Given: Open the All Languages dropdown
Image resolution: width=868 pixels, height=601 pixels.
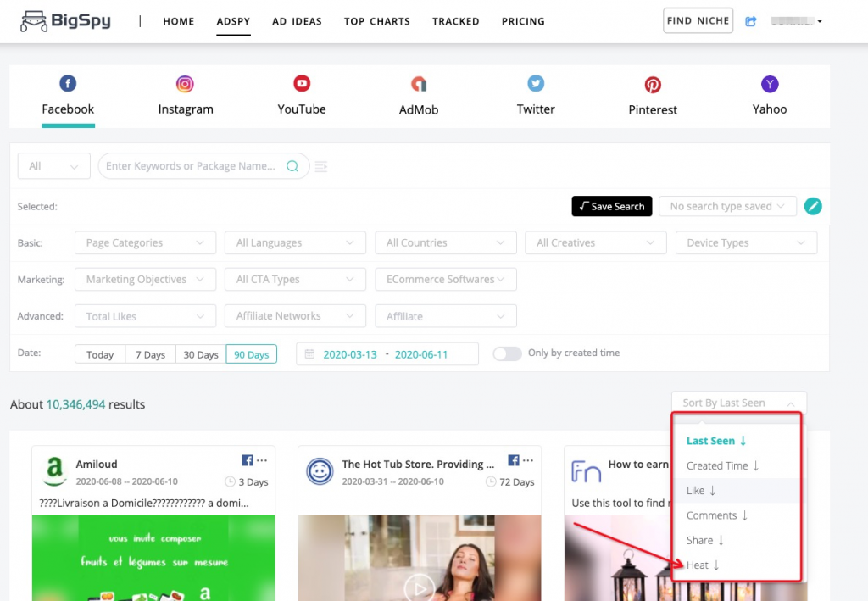Looking at the screenshot, I should [295, 243].
